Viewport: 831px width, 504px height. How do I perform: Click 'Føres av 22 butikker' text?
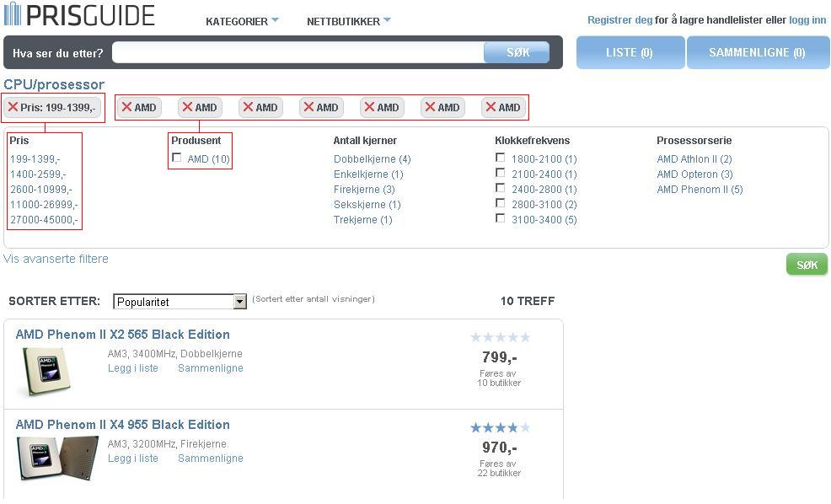point(499,468)
